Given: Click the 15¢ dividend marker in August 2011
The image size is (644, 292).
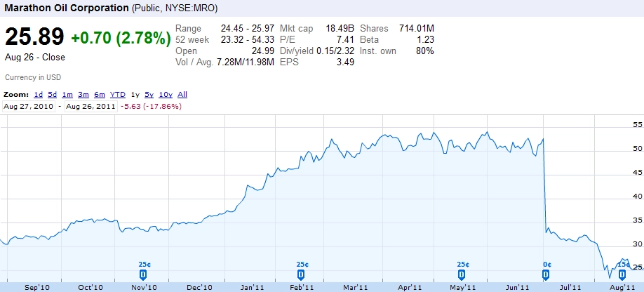Looking at the screenshot, I should point(623,274).
